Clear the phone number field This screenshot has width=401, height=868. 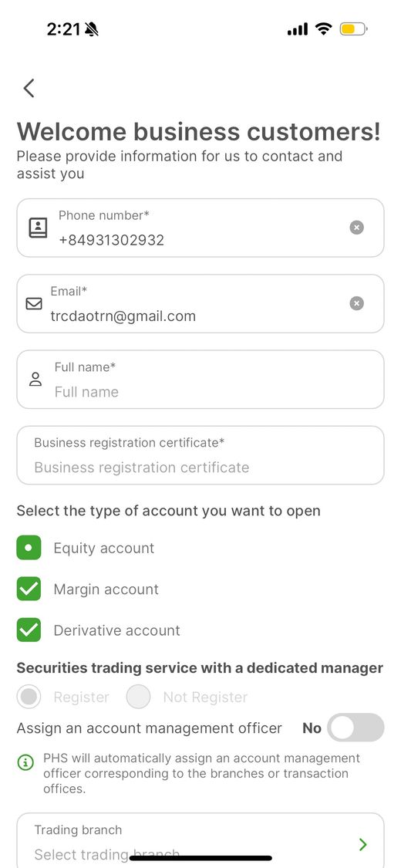pyautogui.click(x=357, y=228)
